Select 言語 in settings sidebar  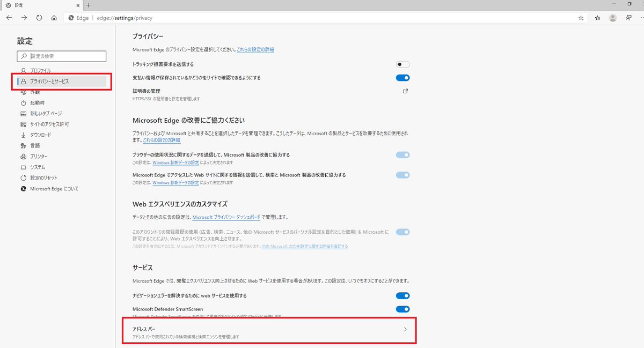35,145
